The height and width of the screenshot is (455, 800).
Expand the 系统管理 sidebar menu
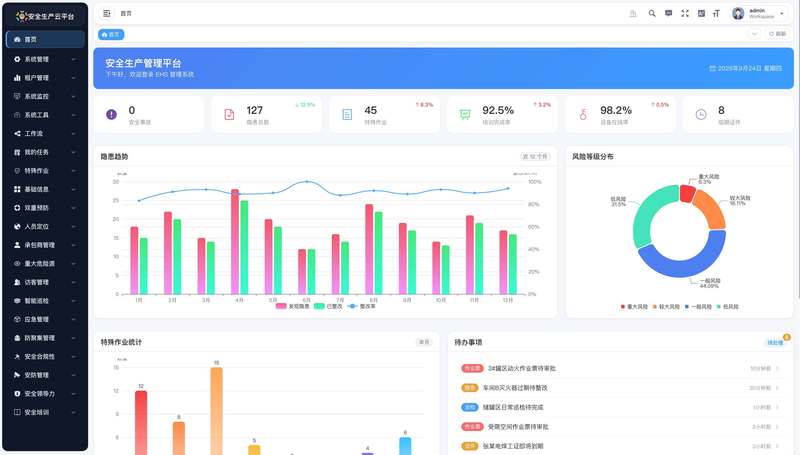[x=45, y=59]
